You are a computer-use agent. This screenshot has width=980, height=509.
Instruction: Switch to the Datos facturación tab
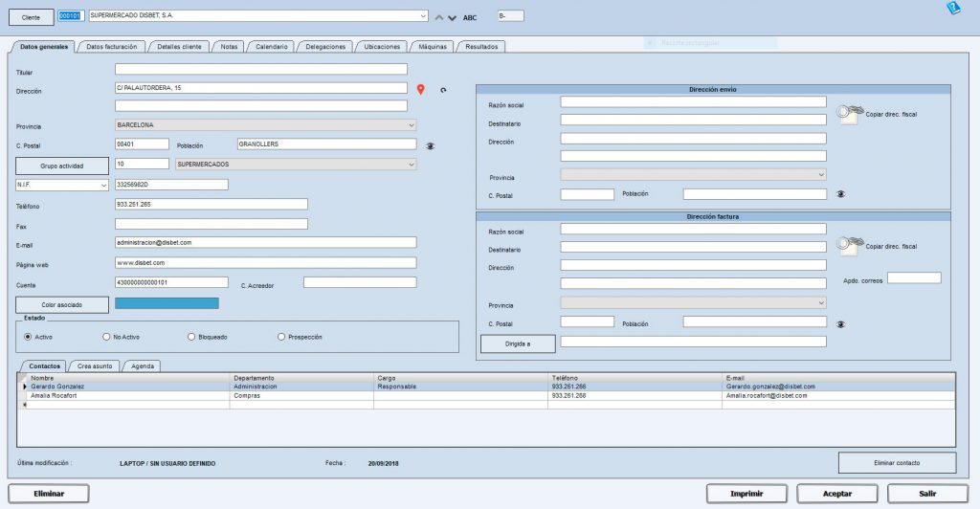[111, 47]
